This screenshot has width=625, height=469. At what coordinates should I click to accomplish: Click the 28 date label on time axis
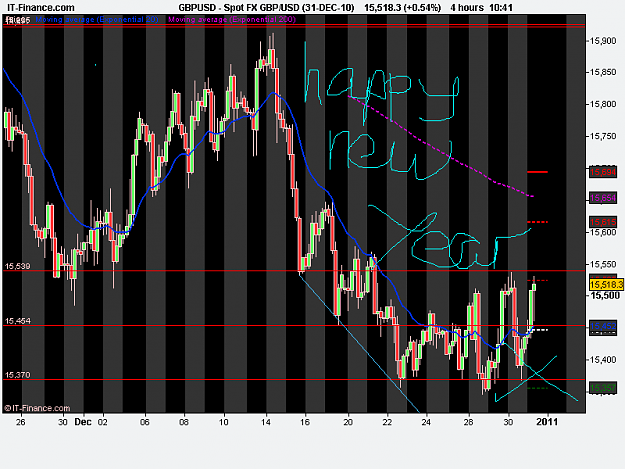[469, 422]
